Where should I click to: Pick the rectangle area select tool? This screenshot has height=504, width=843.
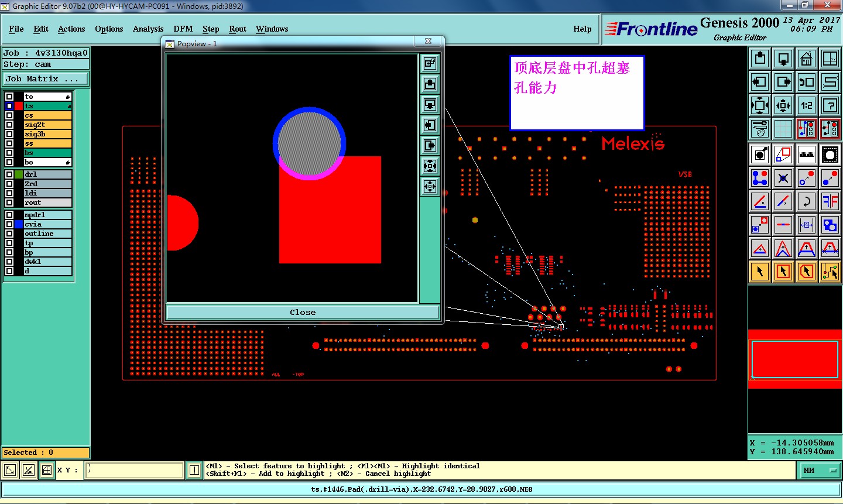coord(783,272)
